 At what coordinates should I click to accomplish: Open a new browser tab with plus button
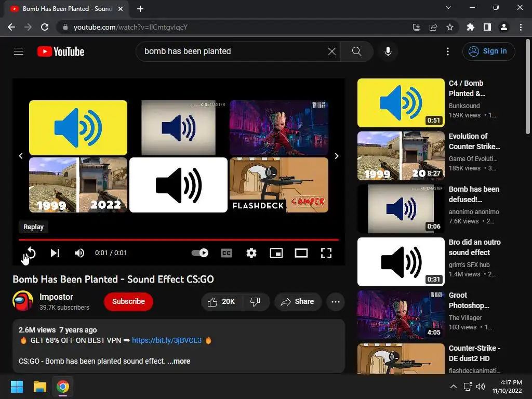(140, 9)
